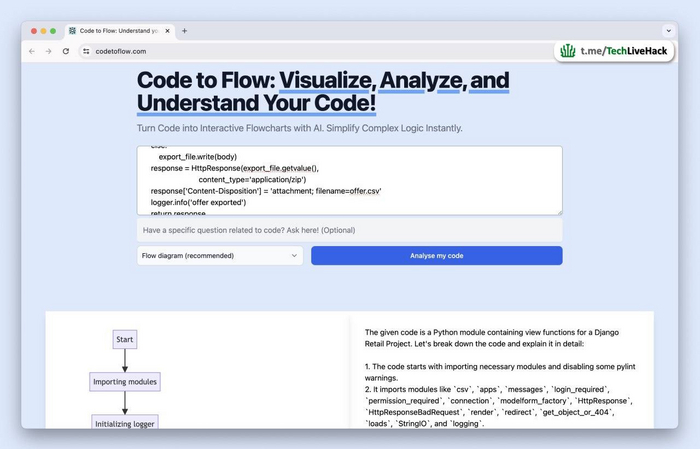
Task: Select the Start node in flowchart
Action: (x=125, y=339)
